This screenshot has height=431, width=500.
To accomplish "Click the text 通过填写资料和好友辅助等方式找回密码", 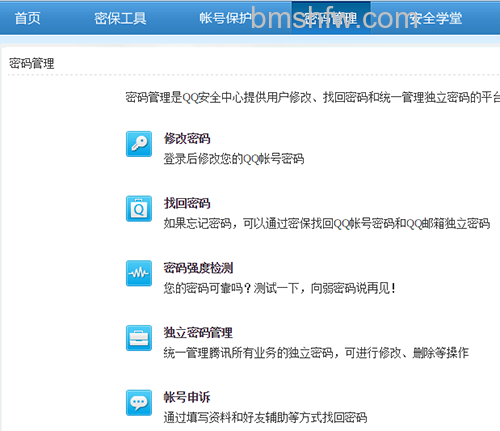I will (x=265, y=417).
